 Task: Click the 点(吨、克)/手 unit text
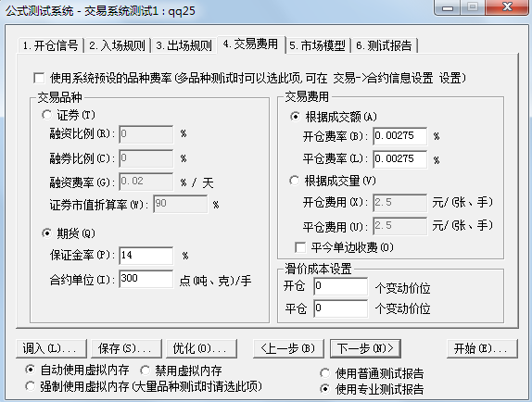point(215,281)
